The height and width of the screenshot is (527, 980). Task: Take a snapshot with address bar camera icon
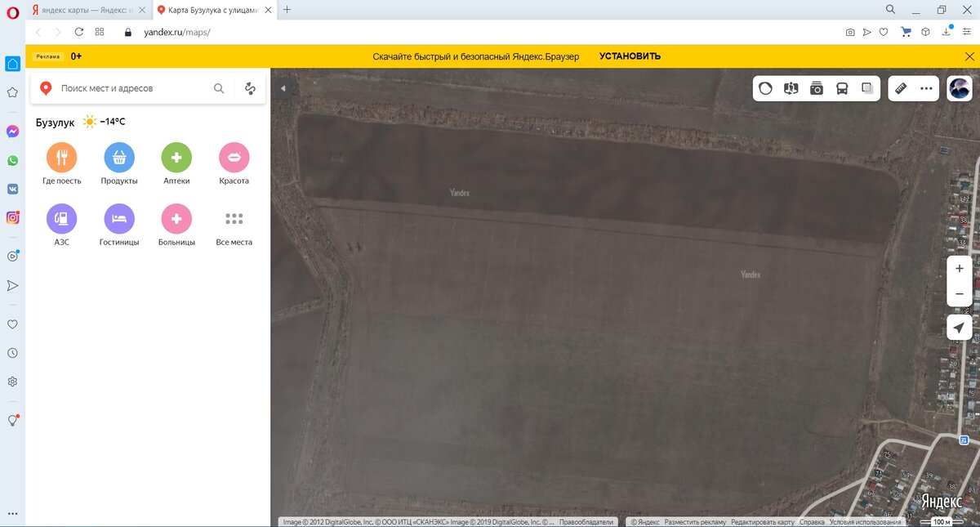pyautogui.click(x=850, y=33)
